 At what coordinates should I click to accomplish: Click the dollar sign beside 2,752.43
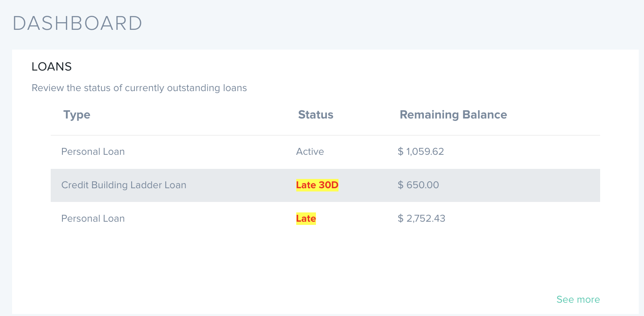(x=400, y=218)
